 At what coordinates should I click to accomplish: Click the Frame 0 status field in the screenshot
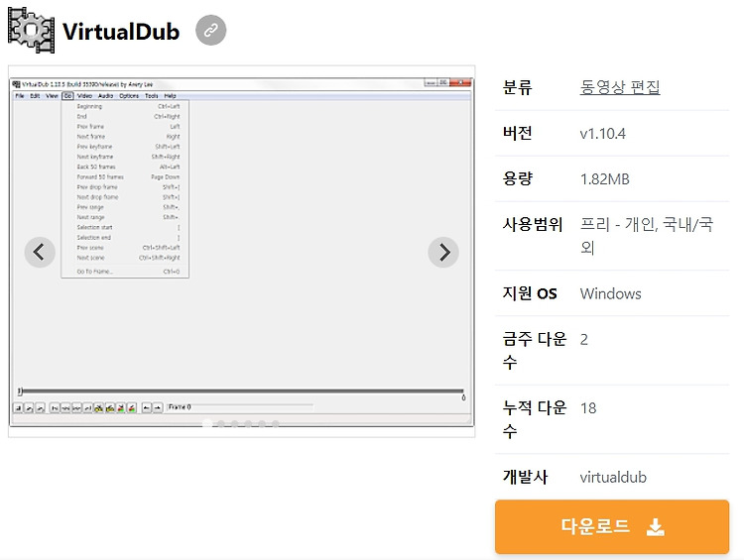(240, 407)
